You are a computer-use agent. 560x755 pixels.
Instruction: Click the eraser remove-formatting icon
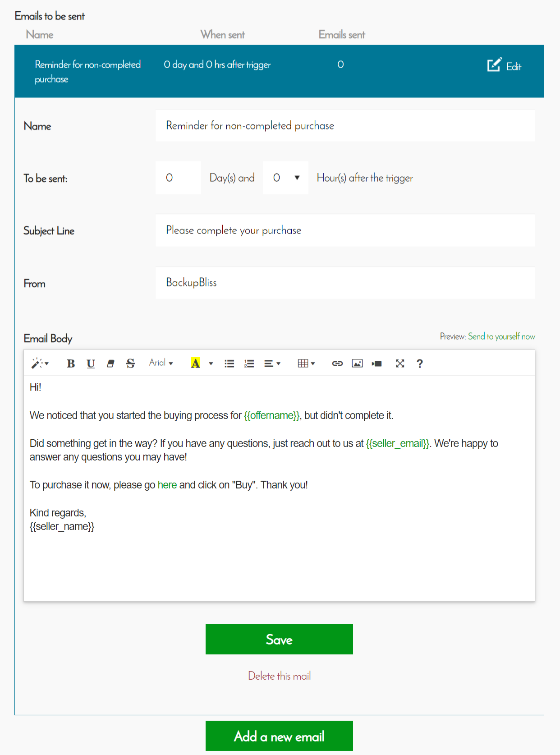coord(110,364)
